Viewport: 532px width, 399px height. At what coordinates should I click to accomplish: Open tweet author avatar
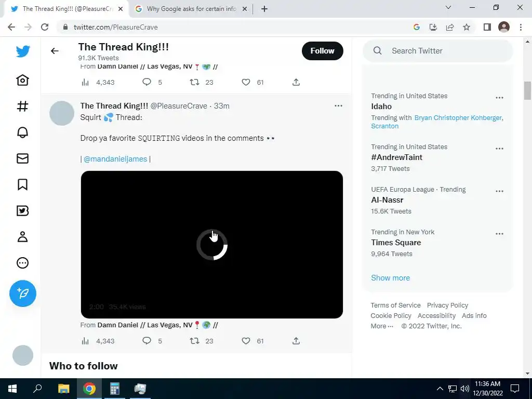(62, 113)
